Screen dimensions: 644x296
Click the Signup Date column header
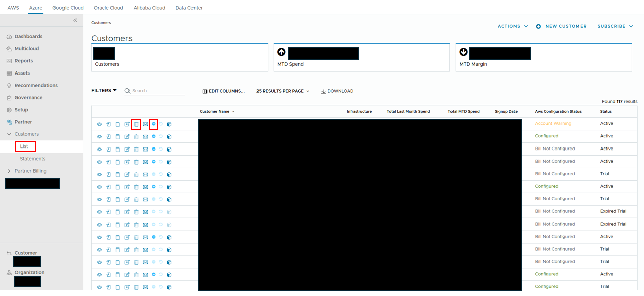(x=506, y=112)
